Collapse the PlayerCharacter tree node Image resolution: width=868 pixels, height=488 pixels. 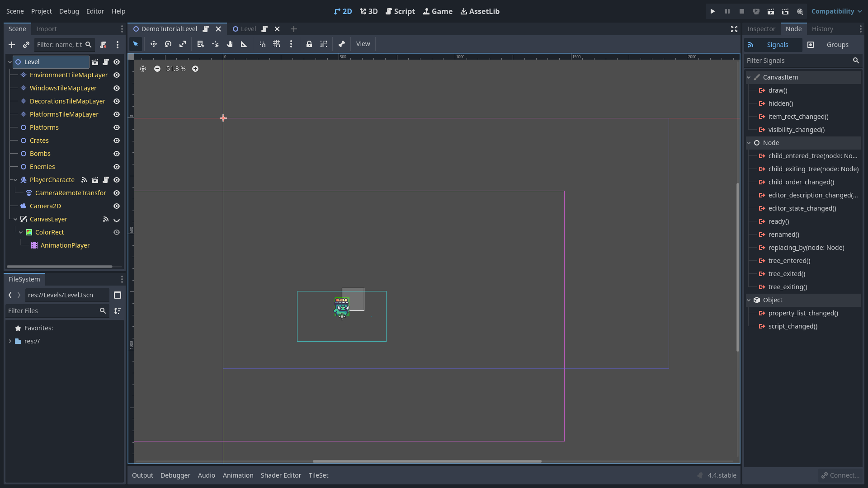click(x=15, y=180)
